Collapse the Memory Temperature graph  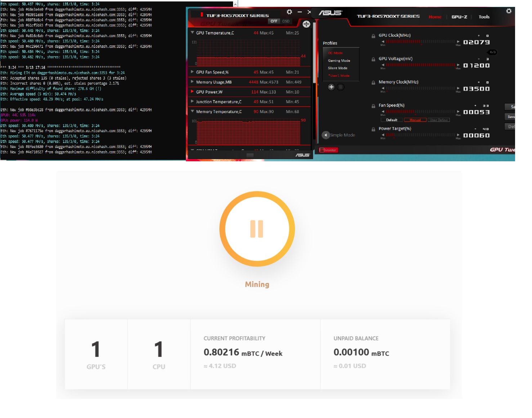pyautogui.click(x=192, y=112)
